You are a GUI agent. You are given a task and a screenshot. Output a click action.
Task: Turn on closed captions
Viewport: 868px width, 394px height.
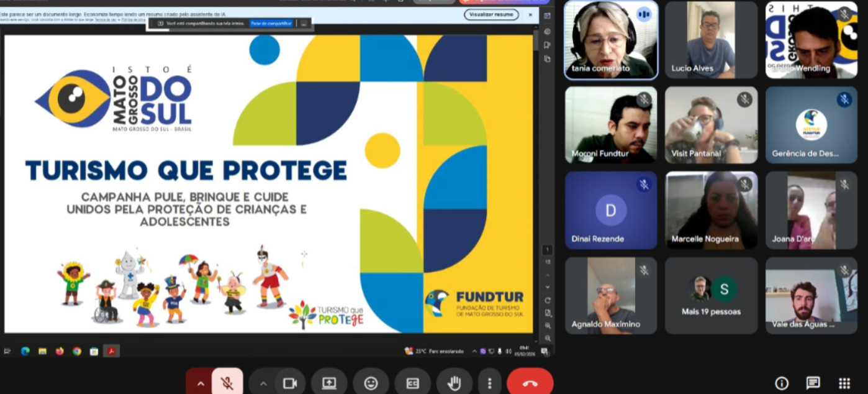[x=412, y=383]
